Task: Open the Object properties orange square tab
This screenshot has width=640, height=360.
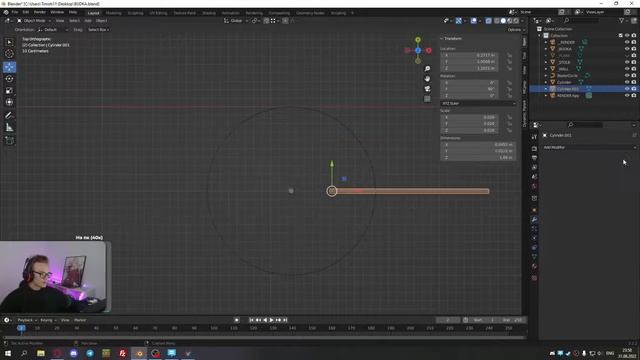Action: pyautogui.click(x=534, y=210)
